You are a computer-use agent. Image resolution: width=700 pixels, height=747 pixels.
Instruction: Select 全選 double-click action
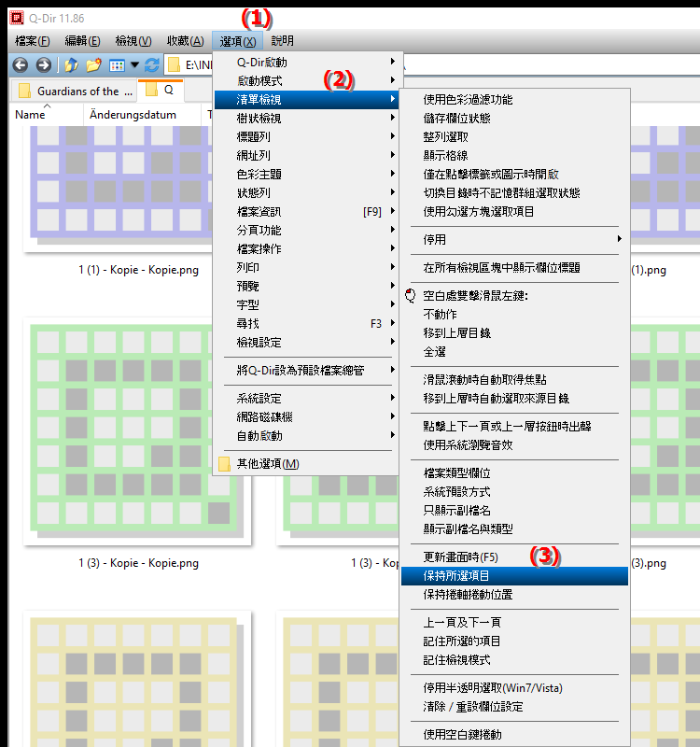(514, 352)
